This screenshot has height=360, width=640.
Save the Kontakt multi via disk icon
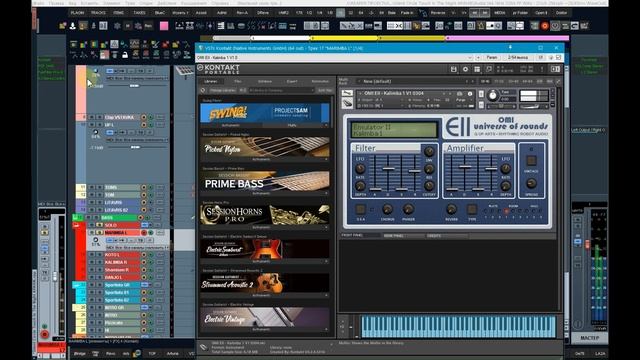click(x=453, y=69)
